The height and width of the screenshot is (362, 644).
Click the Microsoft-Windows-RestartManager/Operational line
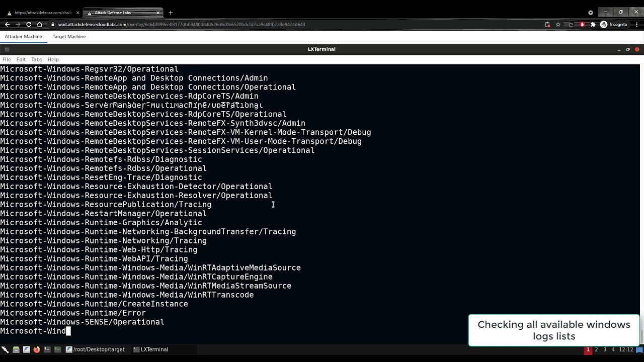click(103, 214)
